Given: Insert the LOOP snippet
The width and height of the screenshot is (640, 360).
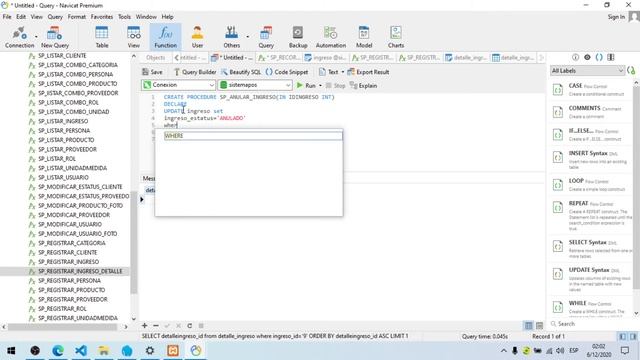Looking at the screenshot, I should [x=592, y=184].
